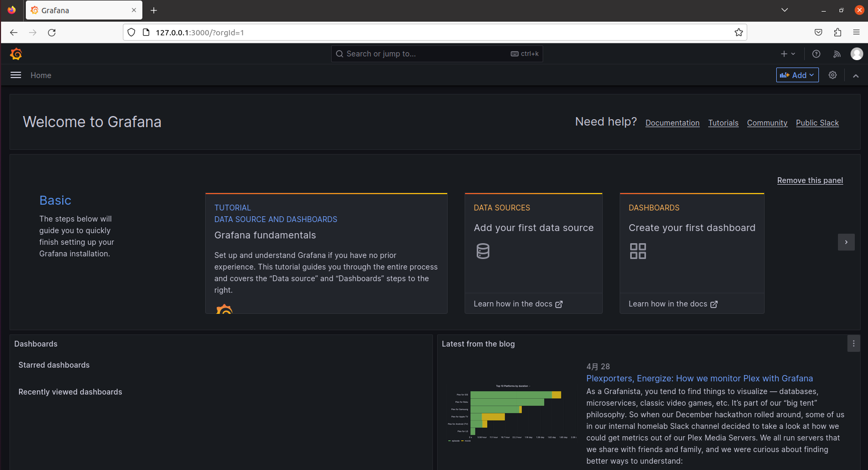Viewport: 868px width, 470px height.
Task: Select the Grafana browser tab
Action: (x=84, y=11)
